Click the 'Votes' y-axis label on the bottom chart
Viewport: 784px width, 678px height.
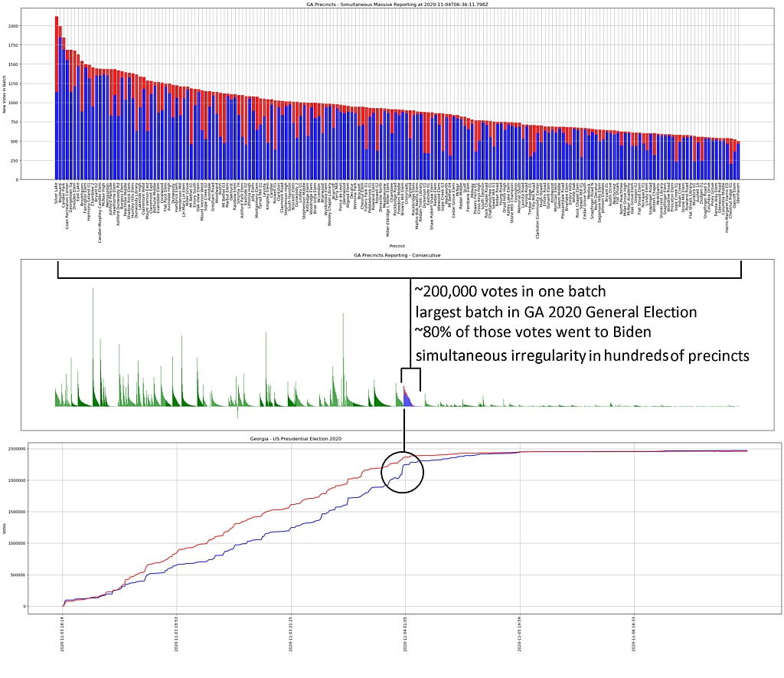4,529
